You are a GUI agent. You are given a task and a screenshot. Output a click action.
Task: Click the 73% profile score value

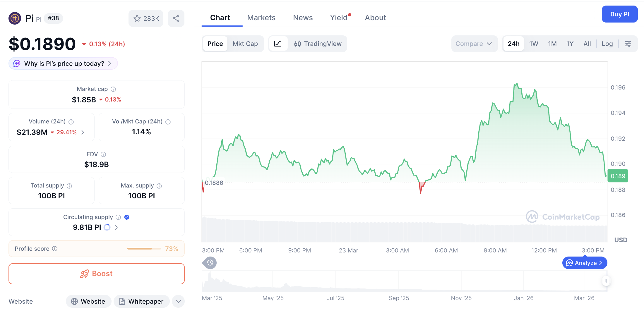172,249
